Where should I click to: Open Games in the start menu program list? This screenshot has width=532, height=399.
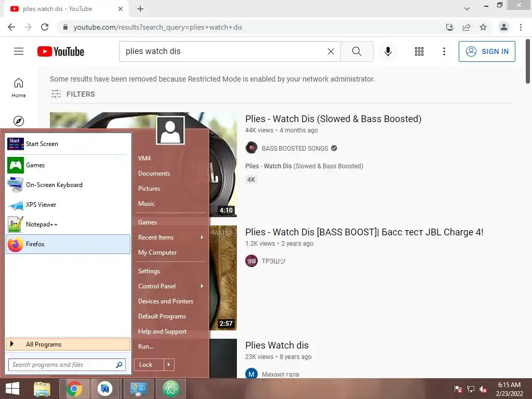68,165
